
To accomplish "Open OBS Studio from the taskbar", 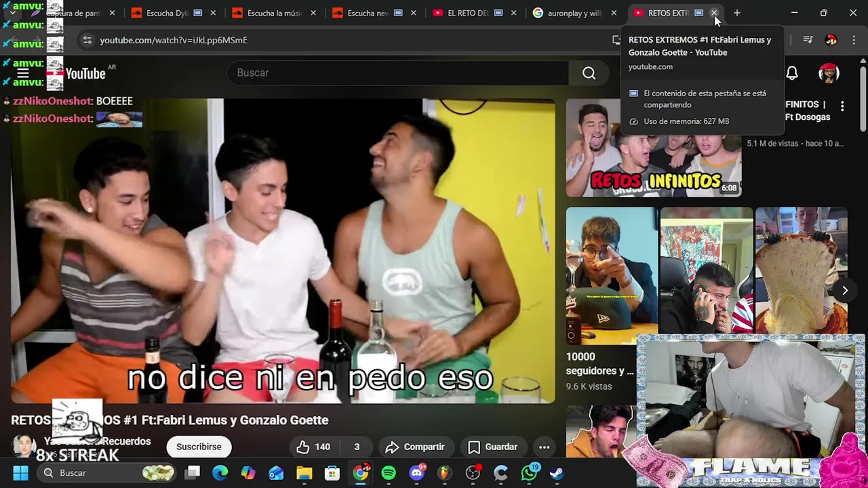I will pyautogui.click(x=473, y=472).
